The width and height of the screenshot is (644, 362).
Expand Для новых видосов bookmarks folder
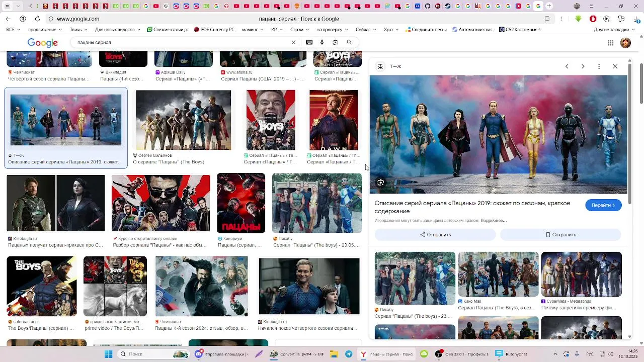pyautogui.click(x=118, y=30)
